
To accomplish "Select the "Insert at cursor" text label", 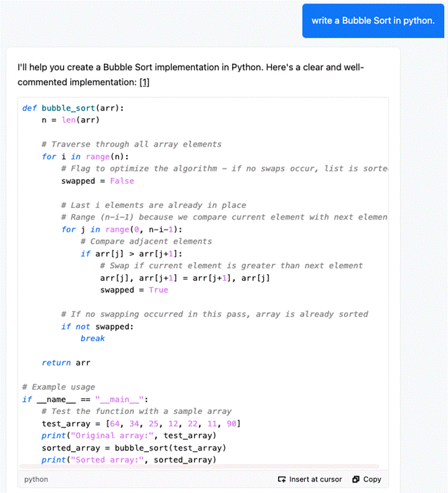I will tap(316, 479).
